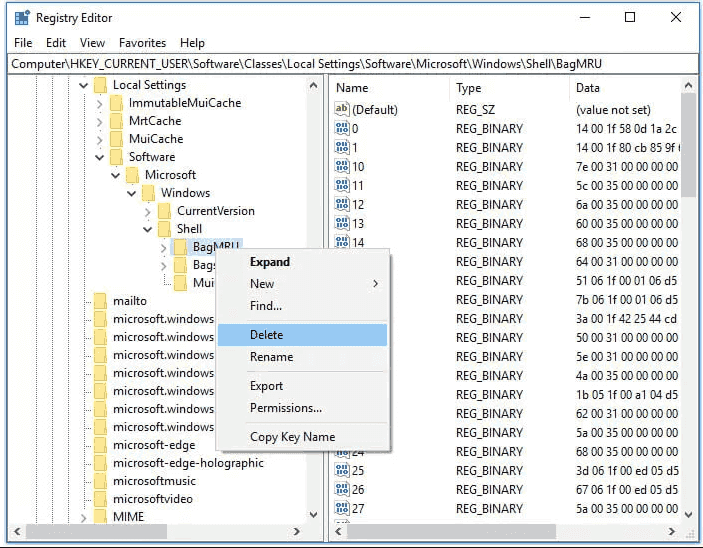Choose Expand in the context menu

point(302,262)
